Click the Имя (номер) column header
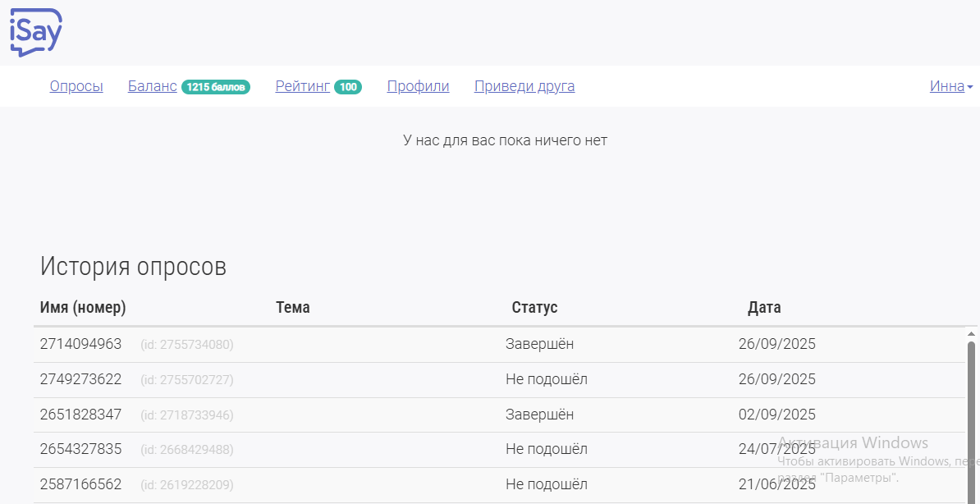980x504 pixels. pos(83,308)
